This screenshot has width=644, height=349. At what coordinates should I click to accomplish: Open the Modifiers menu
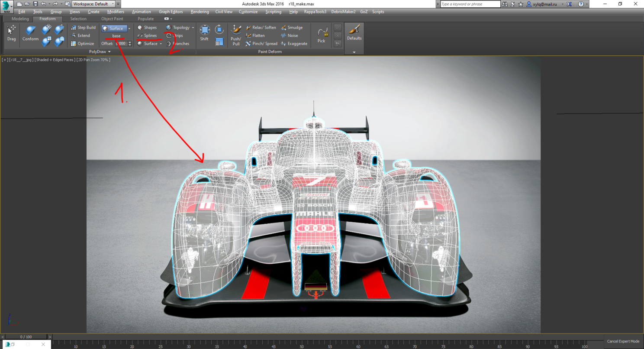pyautogui.click(x=116, y=12)
